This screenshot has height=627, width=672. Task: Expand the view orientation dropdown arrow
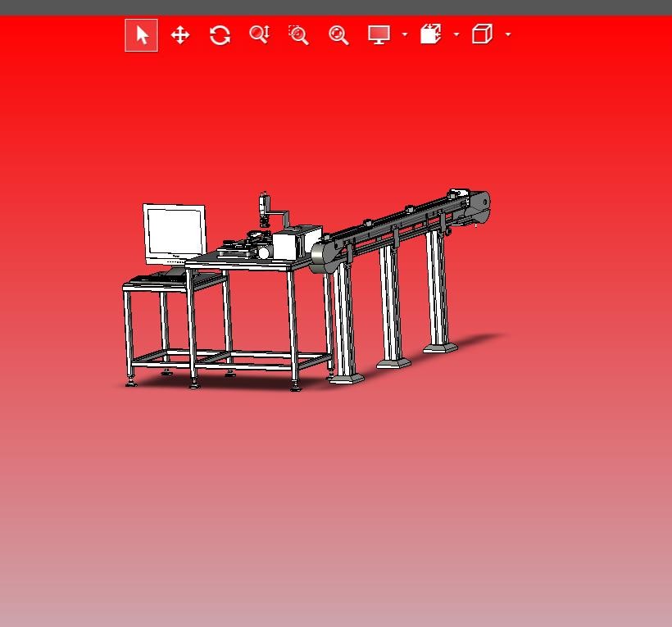[x=508, y=34]
